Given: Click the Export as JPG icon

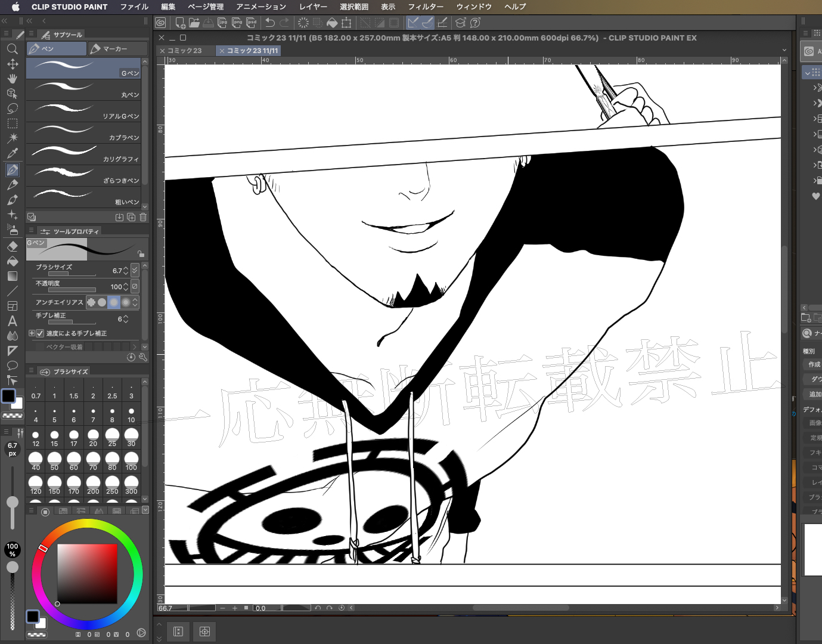Looking at the screenshot, I should coord(222,23).
